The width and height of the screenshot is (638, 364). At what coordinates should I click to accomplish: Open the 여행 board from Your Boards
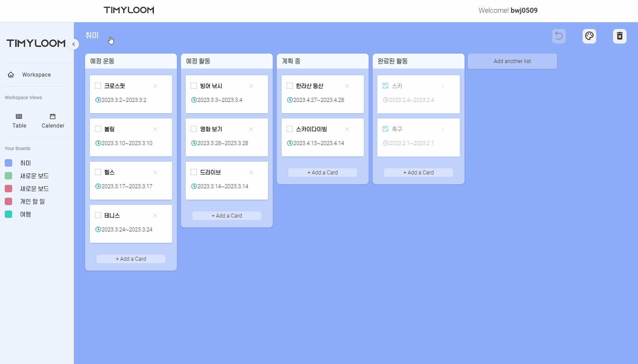(x=25, y=214)
